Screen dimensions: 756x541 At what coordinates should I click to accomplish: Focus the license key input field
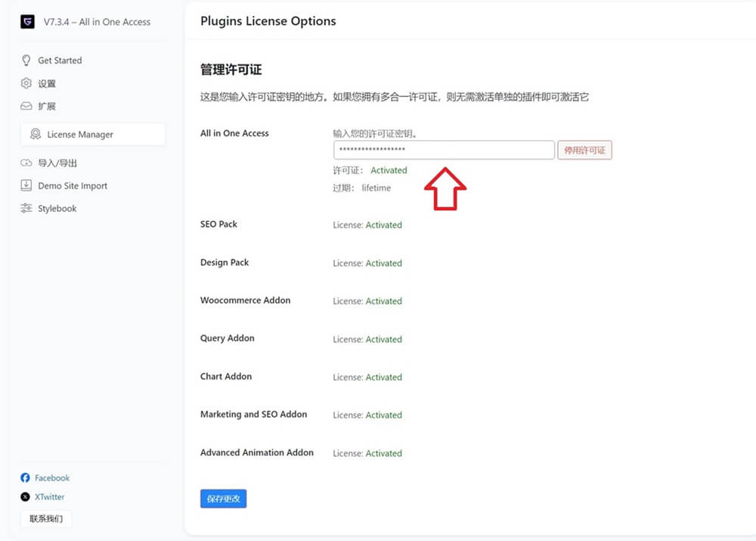pyautogui.click(x=444, y=150)
